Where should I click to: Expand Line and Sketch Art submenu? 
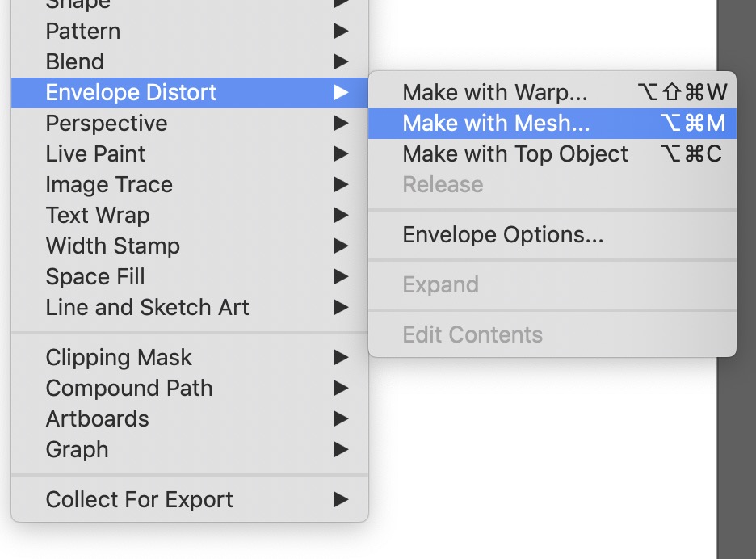pos(148,308)
